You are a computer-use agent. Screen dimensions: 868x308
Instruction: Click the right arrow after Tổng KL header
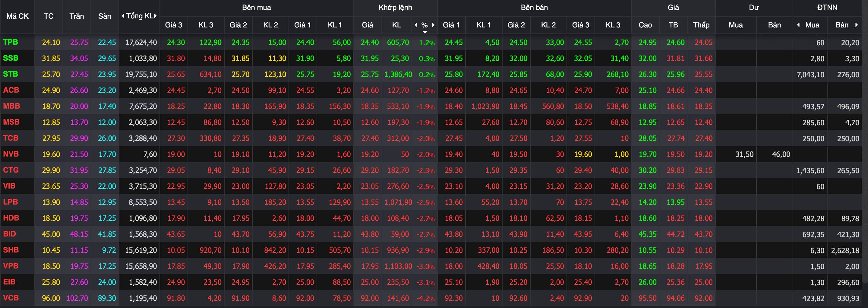155,16
